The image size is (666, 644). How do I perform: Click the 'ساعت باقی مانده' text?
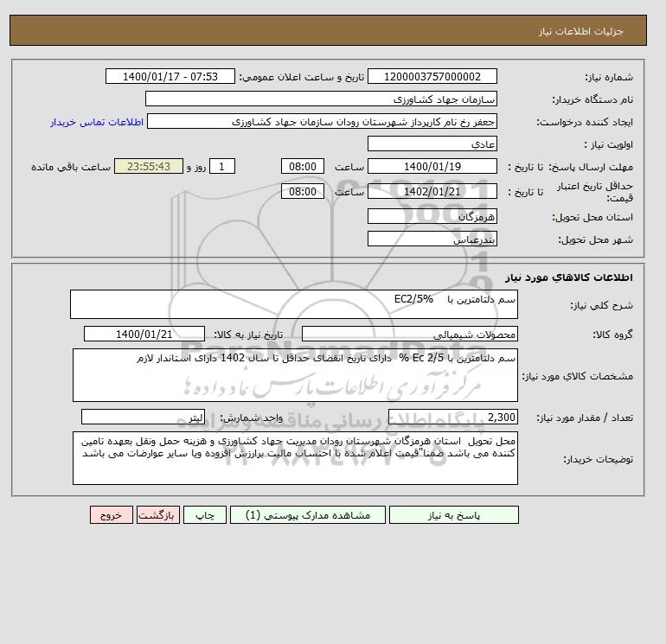(x=71, y=167)
